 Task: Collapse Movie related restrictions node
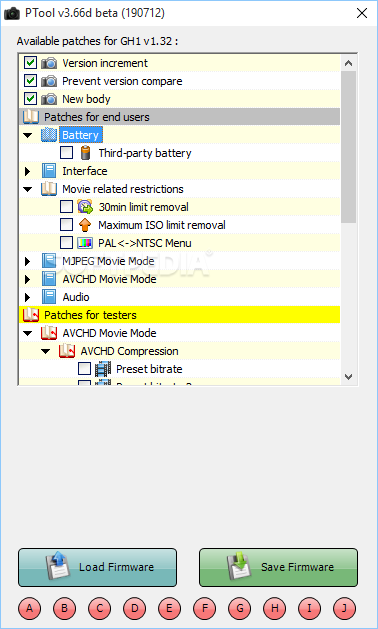click(27, 189)
